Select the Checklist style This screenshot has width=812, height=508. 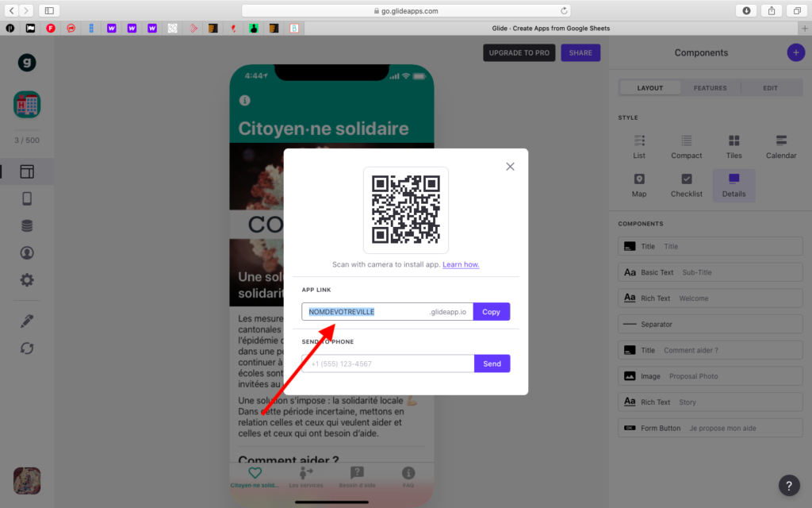[686, 185]
